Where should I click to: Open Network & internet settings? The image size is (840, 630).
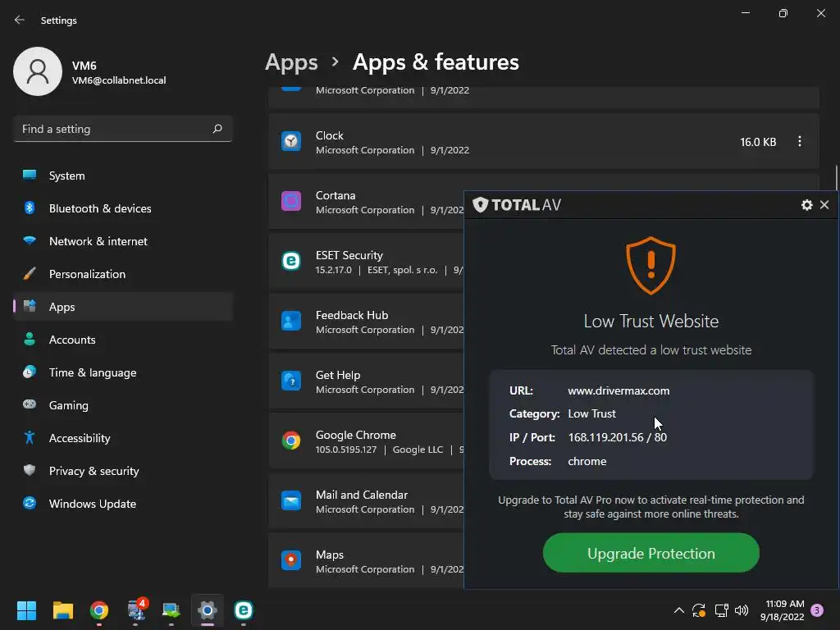pos(123,241)
